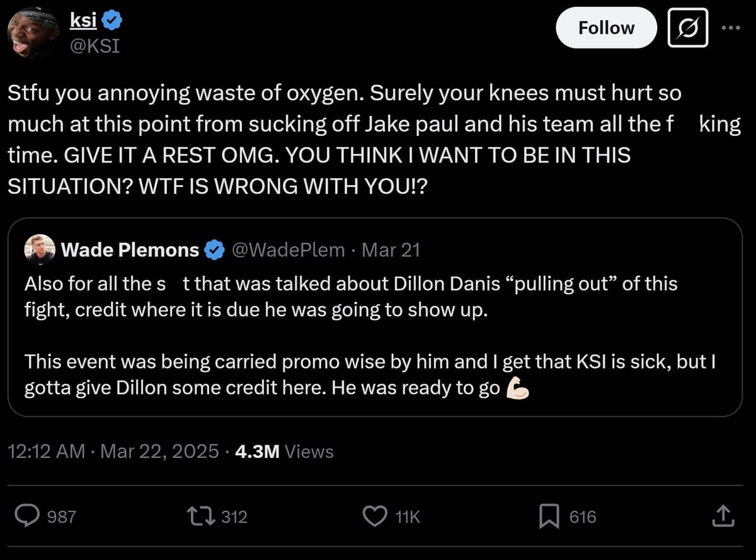
Task: Click the repost icon
Action: tap(203, 517)
